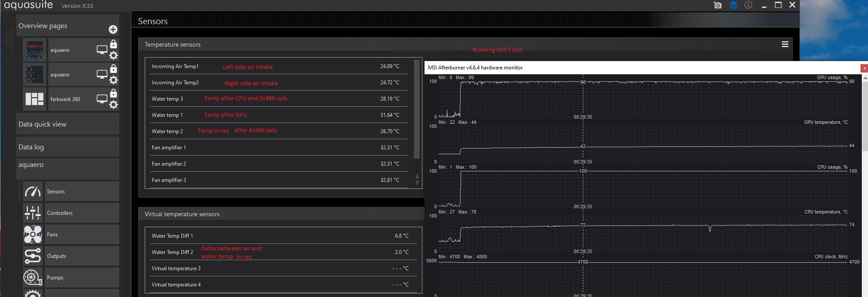Add a new overview page with plus icon
The image size is (868, 297).
[x=113, y=29]
